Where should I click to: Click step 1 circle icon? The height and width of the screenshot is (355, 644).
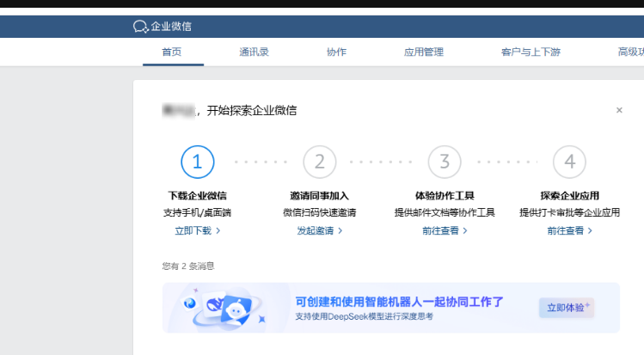[198, 162]
